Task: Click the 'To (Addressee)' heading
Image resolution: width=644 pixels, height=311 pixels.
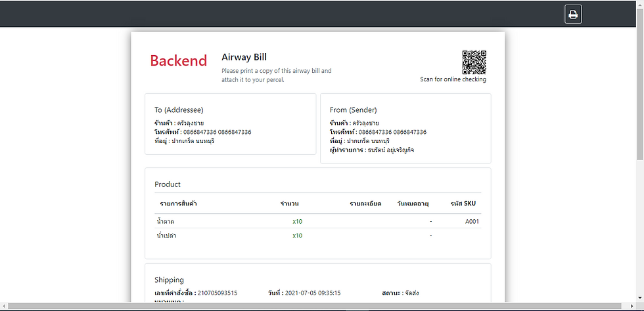Action: pos(179,110)
